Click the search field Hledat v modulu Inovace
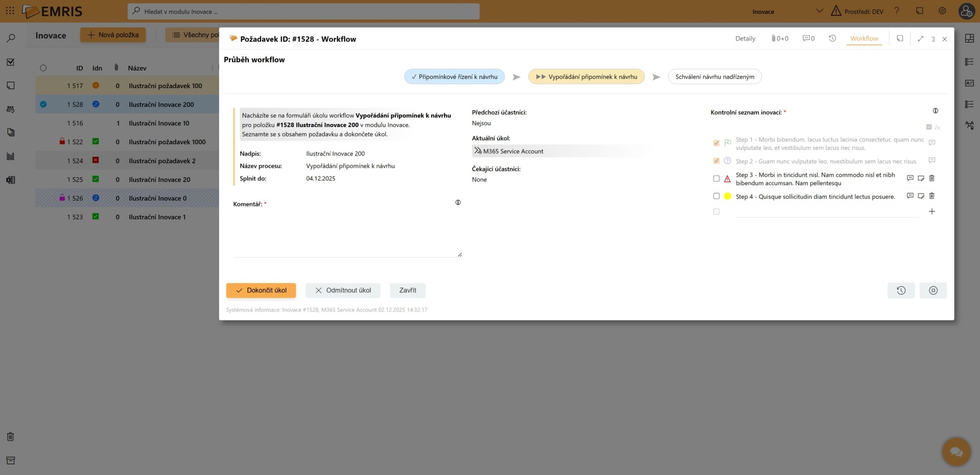 pyautogui.click(x=303, y=11)
